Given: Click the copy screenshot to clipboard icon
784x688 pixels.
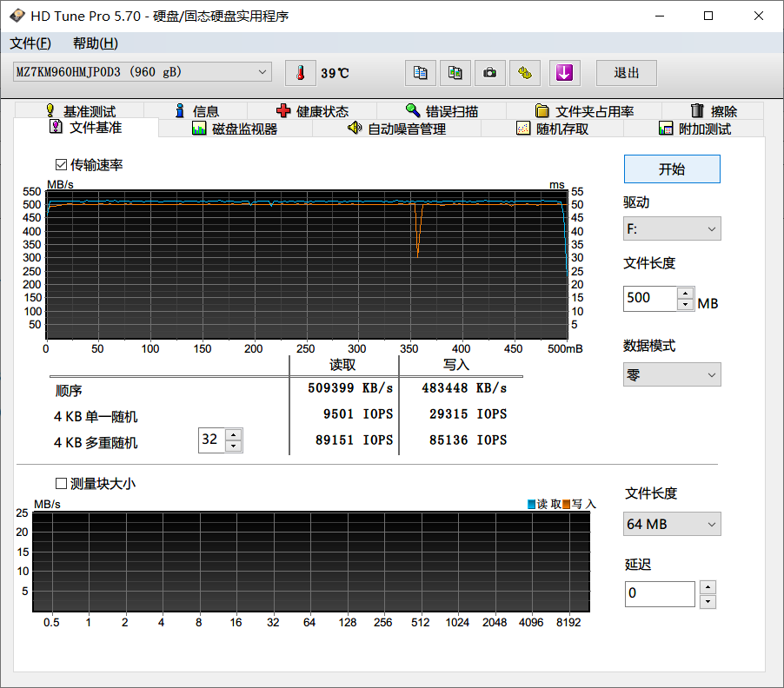Looking at the screenshot, I should (455, 73).
